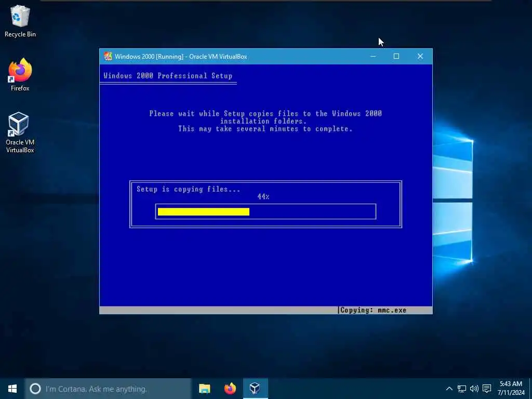This screenshot has width=532, height=399.
Task: Show hidden system tray icons
Action: [449, 389]
